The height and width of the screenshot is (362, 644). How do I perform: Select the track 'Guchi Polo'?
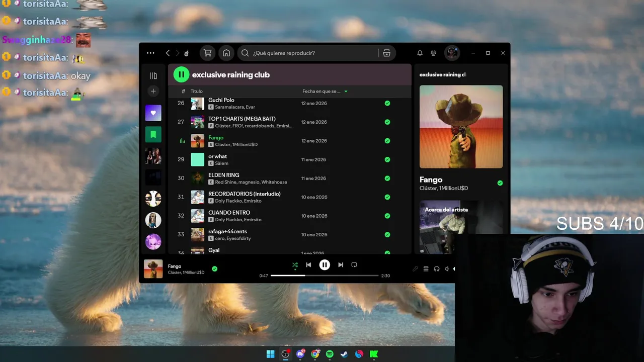click(221, 100)
